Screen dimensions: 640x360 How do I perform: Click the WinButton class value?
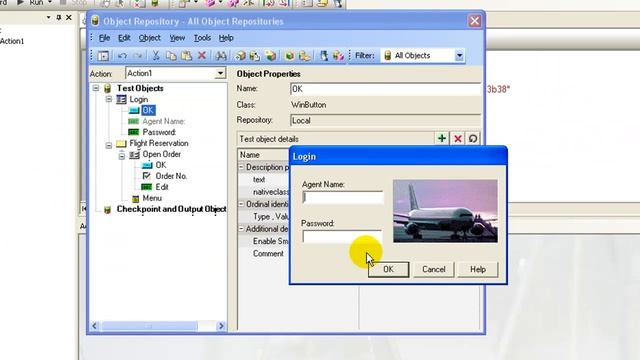tap(309, 105)
